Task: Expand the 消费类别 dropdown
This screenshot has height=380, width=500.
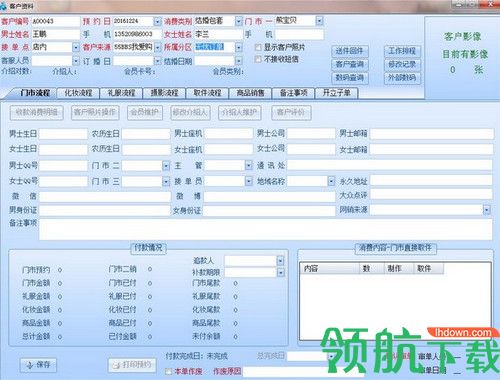Action: click(239, 22)
